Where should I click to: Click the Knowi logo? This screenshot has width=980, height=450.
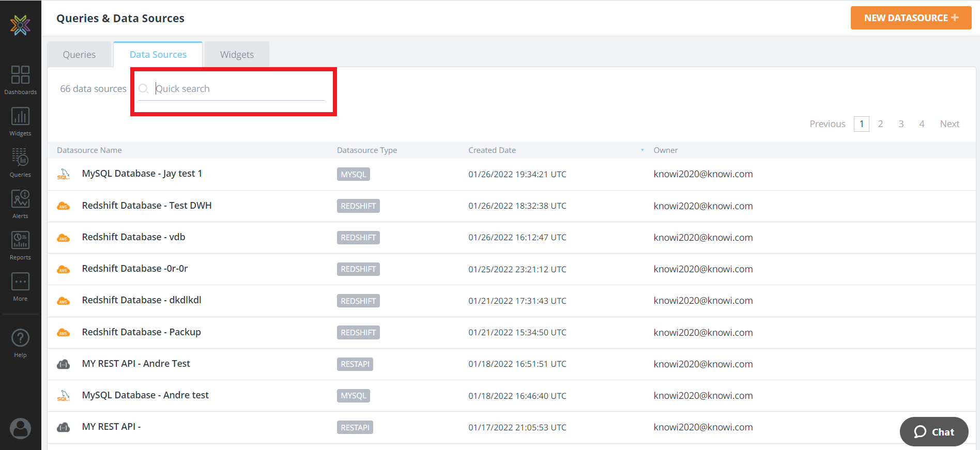[x=20, y=24]
